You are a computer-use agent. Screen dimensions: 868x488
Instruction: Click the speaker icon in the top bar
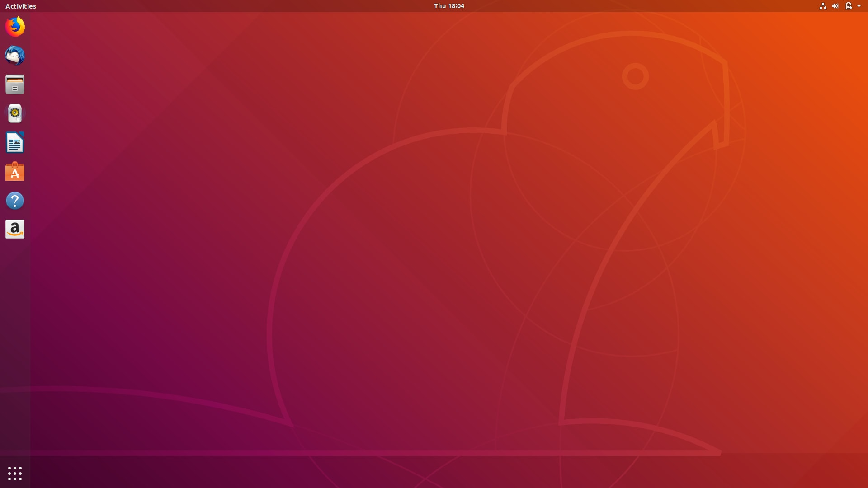(x=835, y=6)
